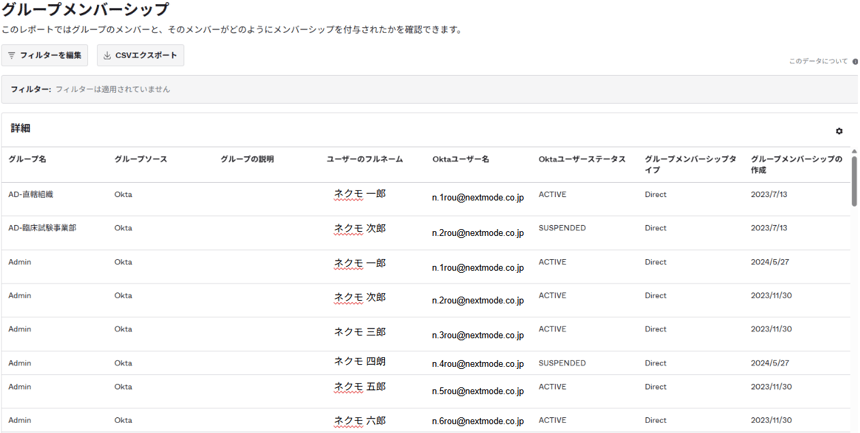Select the AD-臨床試験事業部 group row
860x433 pixels.
pyautogui.click(x=426, y=233)
